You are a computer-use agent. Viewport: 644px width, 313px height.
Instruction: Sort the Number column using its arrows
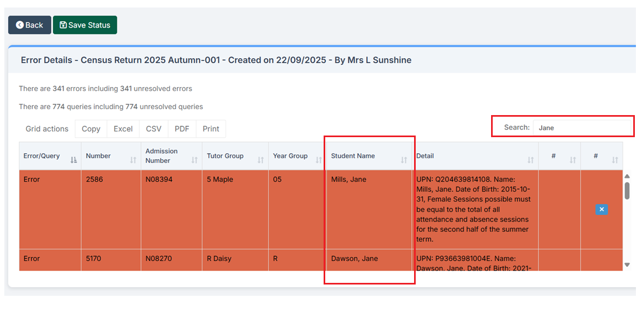point(133,160)
